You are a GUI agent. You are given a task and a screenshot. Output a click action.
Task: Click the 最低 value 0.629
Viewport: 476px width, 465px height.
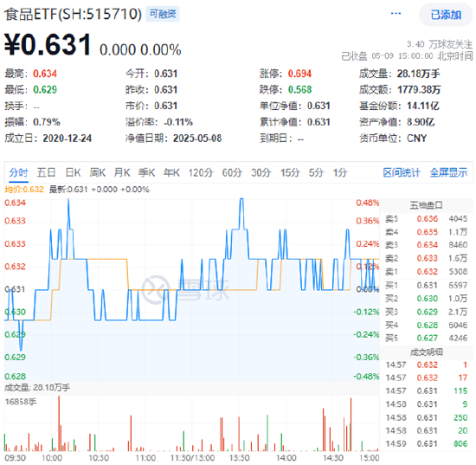click(45, 89)
